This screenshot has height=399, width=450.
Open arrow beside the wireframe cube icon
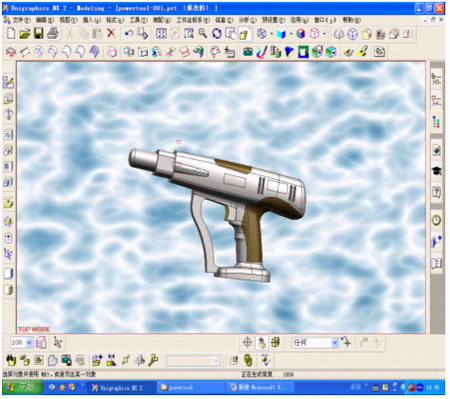pos(271,34)
